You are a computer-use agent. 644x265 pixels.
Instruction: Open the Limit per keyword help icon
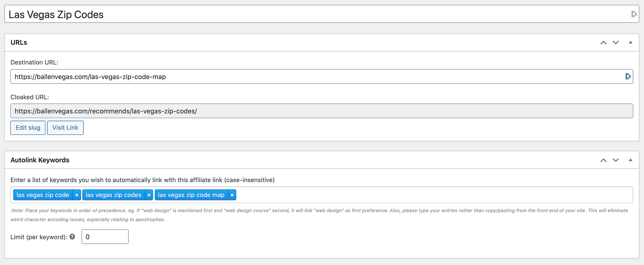point(72,237)
